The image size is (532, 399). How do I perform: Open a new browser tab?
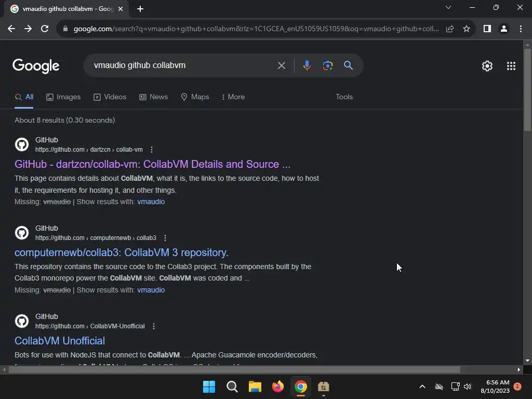[x=140, y=9]
